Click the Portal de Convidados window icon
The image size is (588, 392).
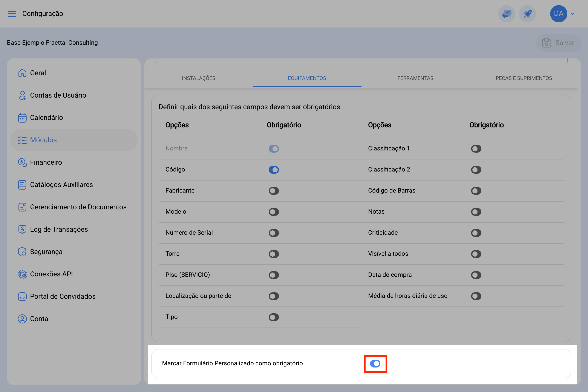(x=22, y=297)
